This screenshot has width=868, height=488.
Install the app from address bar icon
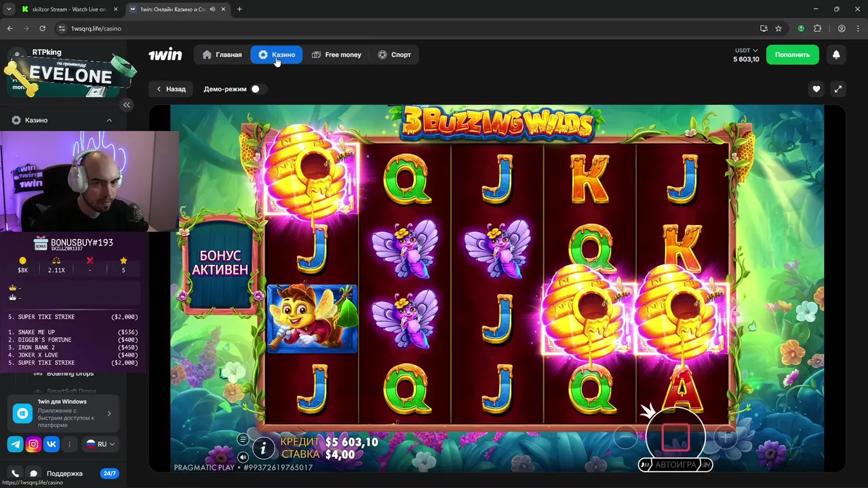click(x=764, y=28)
